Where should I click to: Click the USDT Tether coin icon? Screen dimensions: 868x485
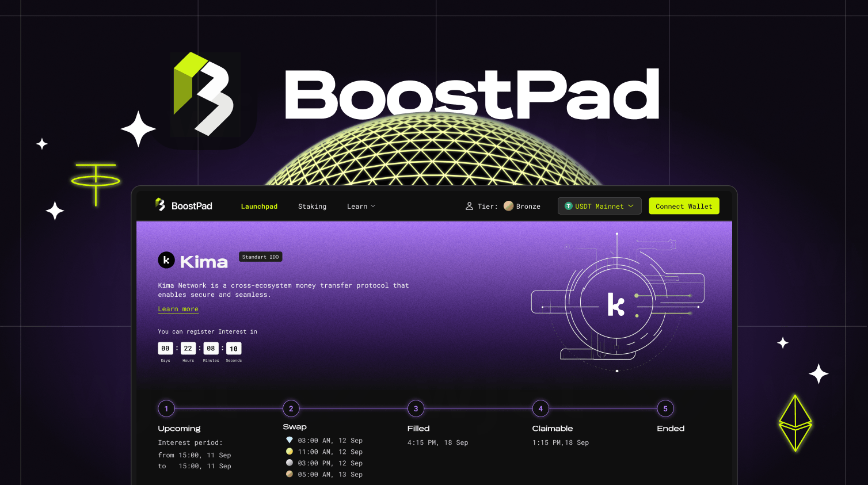pyautogui.click(x=569, y=206)
